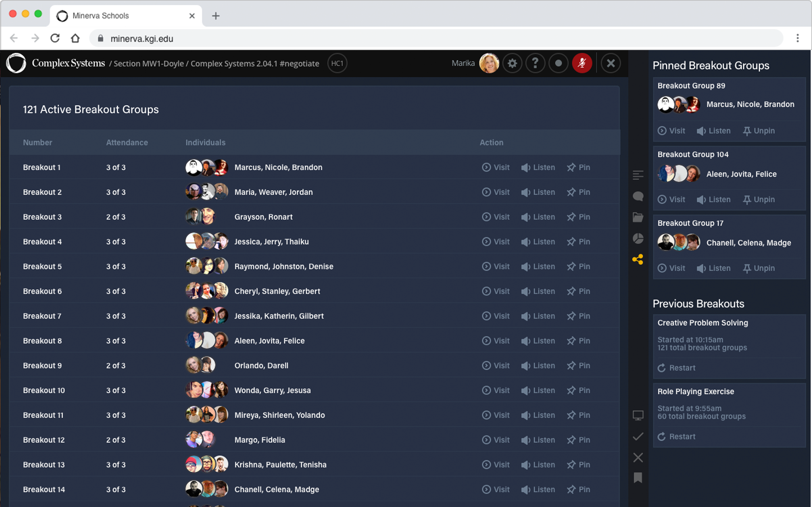The width and height of the screenshot is (812, 507).
Task: Listen to Breakout 2
Action: pyautogui.click(x=538, y=192)
